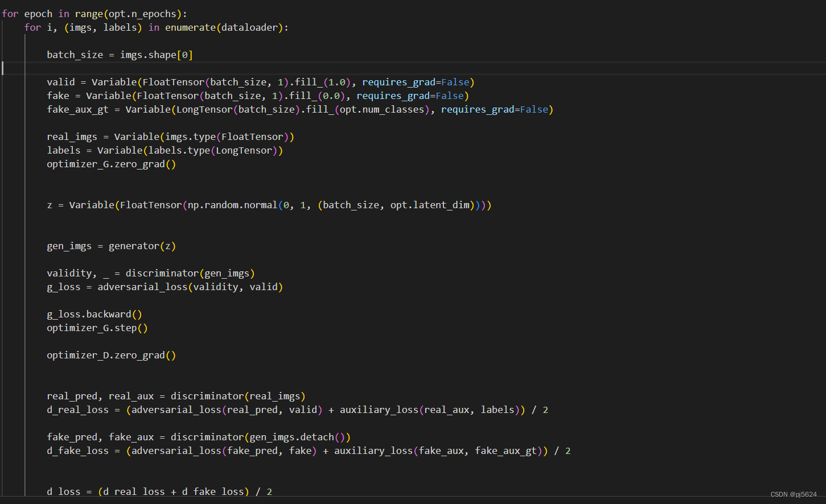Click the line starting 'd_fake_loss = (adversarial_loss'
This screenshot has width=826, height=504.
coord(309,451)
